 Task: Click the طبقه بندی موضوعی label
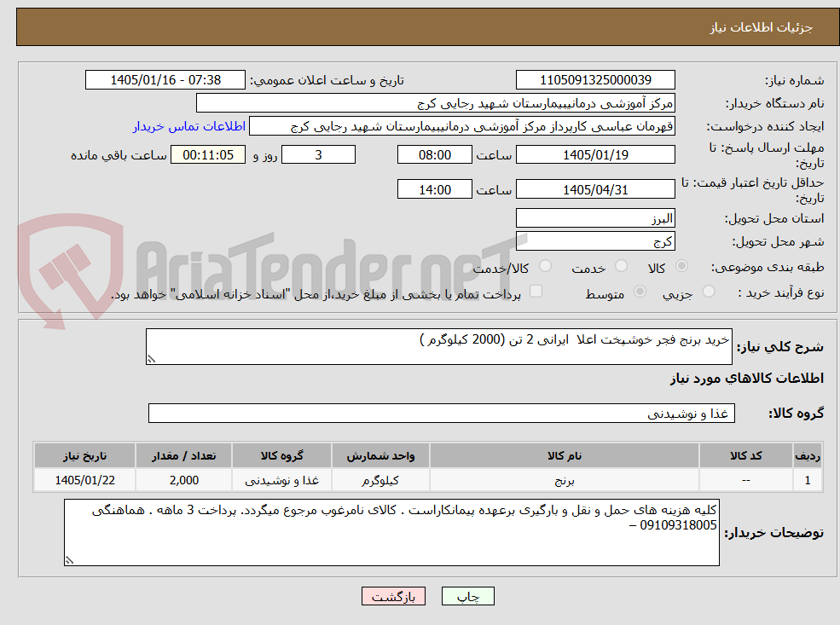tap(768, 267)
